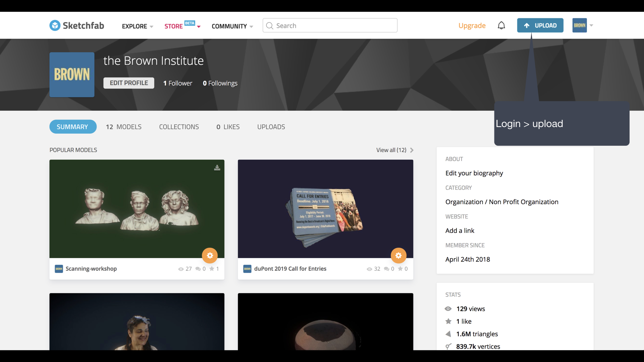Click the View all chevron arrow
This screenshot has width=644, height=362.
click(x=412, y=150)
